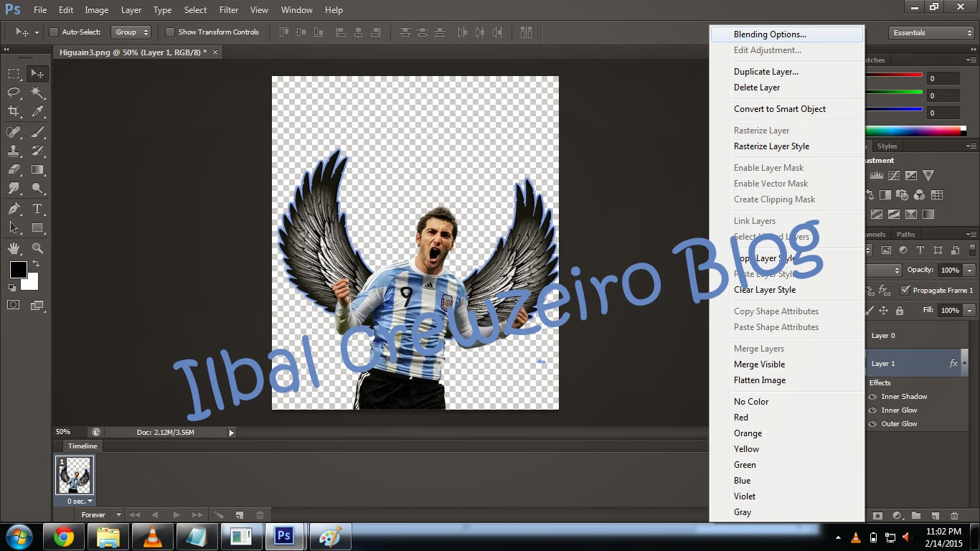
Task: Toggle lock position icon in Layers panel
Action: [883, 311]
